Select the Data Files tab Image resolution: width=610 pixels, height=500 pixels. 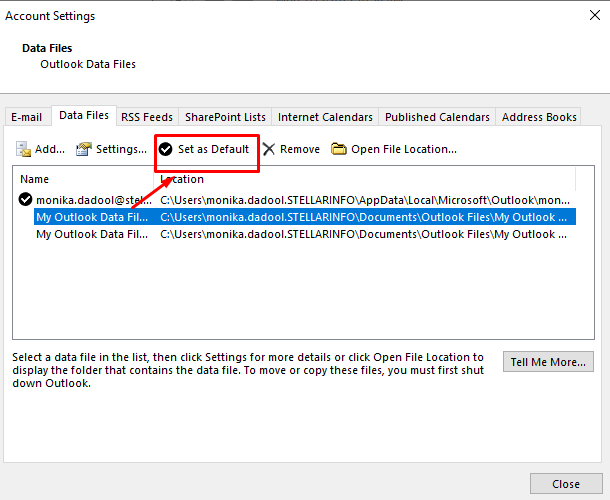tap(84, 116)
